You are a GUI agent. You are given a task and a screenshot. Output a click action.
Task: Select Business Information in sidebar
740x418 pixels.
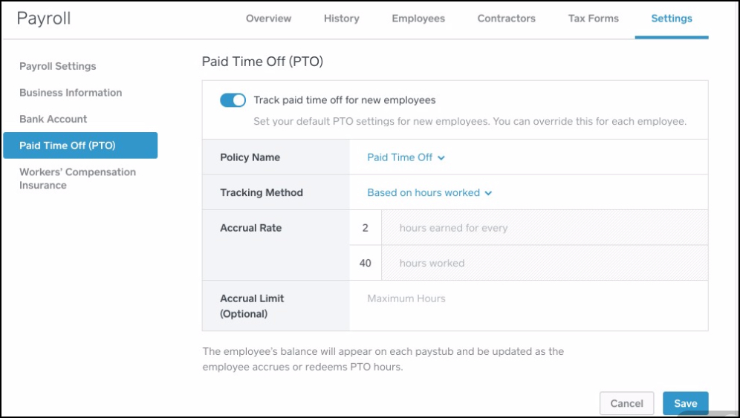click(70, 92)
